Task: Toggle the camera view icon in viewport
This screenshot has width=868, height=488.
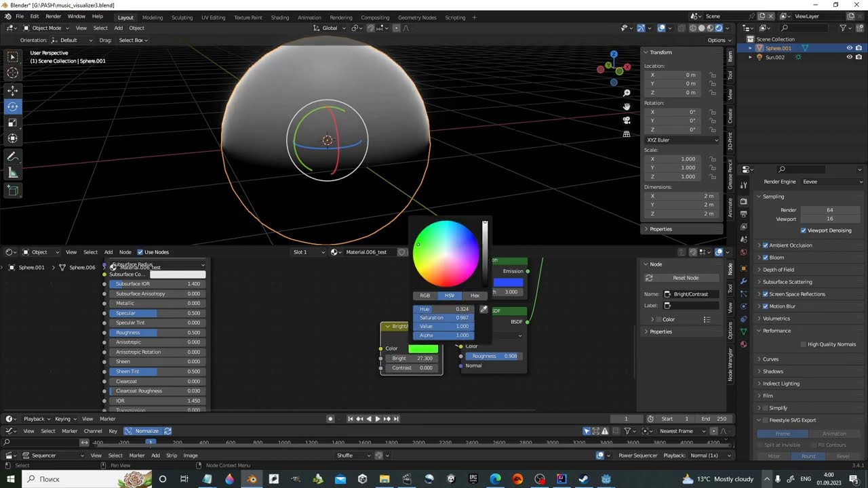Action: tap(627, 120)
